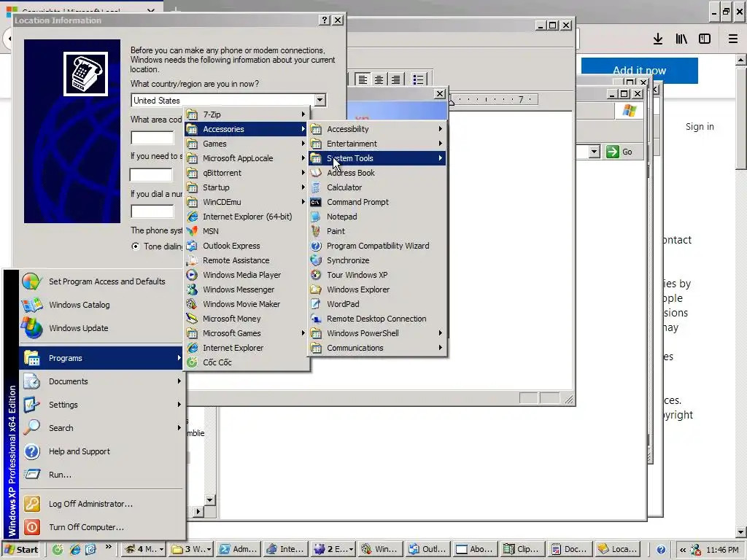This screenshot has height=560, width=747.
Task: Click Sign in link
Action: 700,127
